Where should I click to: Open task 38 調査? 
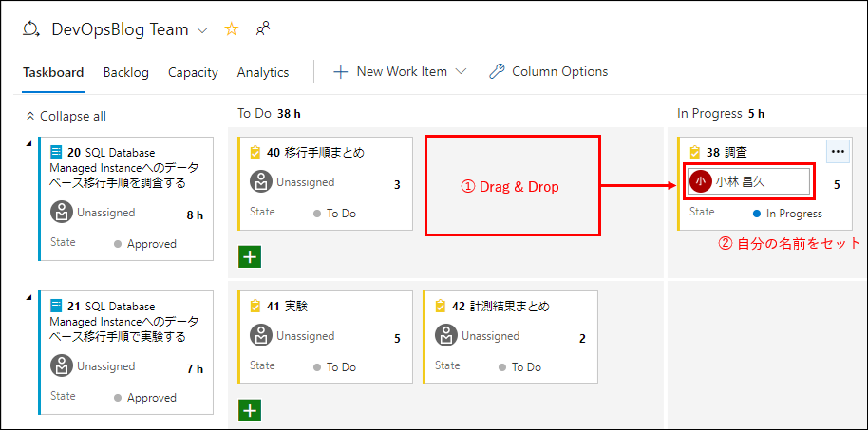pyautogui.click(x=726, y=152)
